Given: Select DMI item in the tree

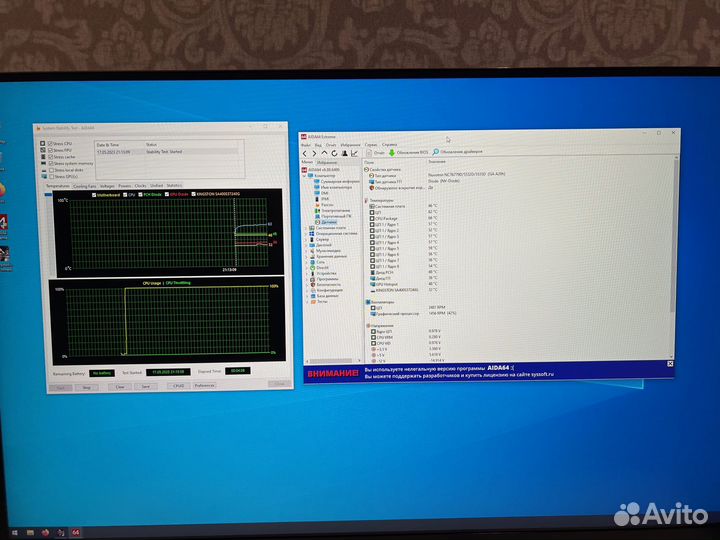Looking at the screenshot, I should (x=321, y=193).
